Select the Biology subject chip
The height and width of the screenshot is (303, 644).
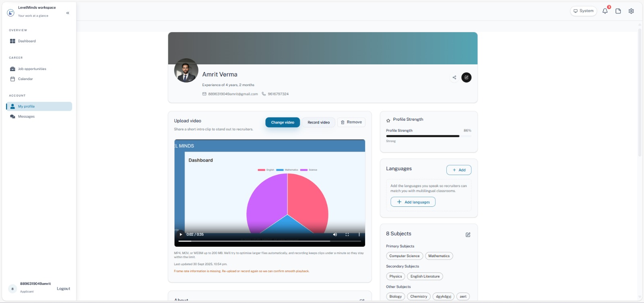click(x=396, y=297)
